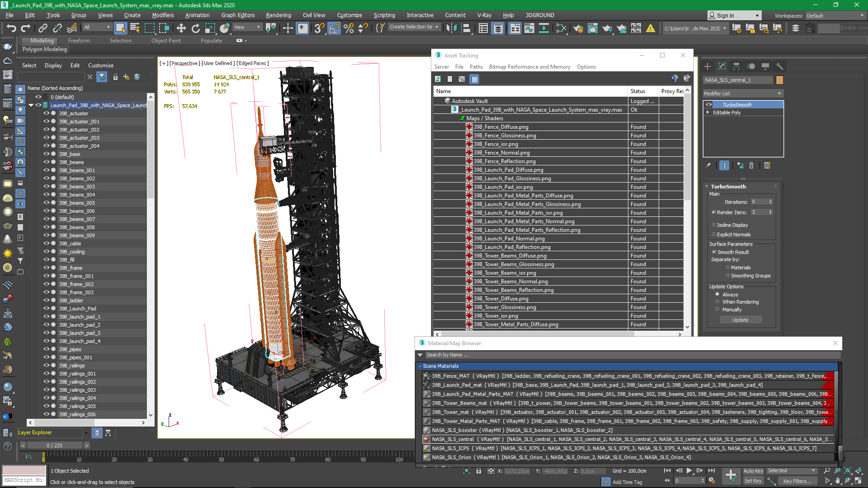Click the Set Key button
Screen dimensions: 868x488
pyautogui.click(x=753, y=481)
